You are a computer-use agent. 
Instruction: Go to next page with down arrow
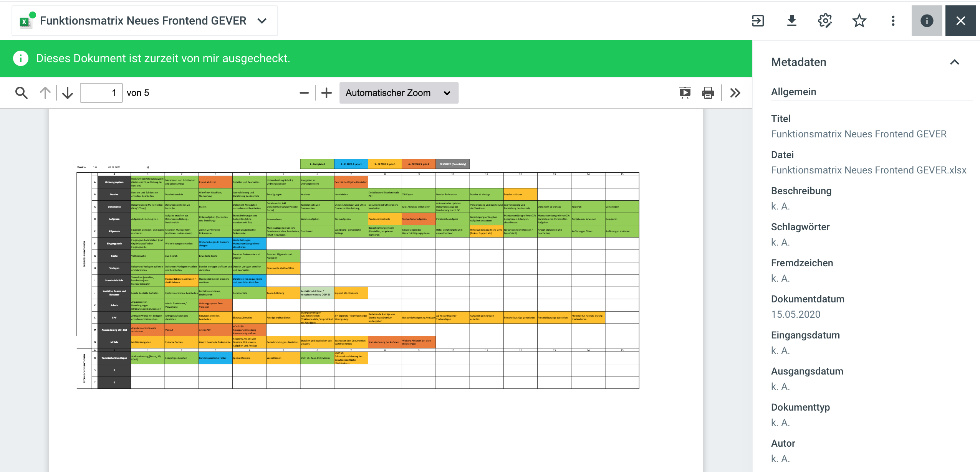pos(68,93)
